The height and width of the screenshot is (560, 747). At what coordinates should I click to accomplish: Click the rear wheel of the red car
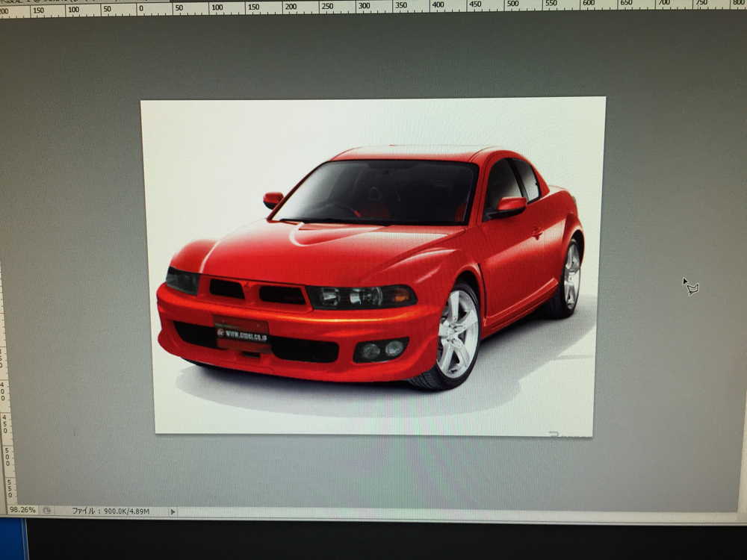tap(571, 276)
